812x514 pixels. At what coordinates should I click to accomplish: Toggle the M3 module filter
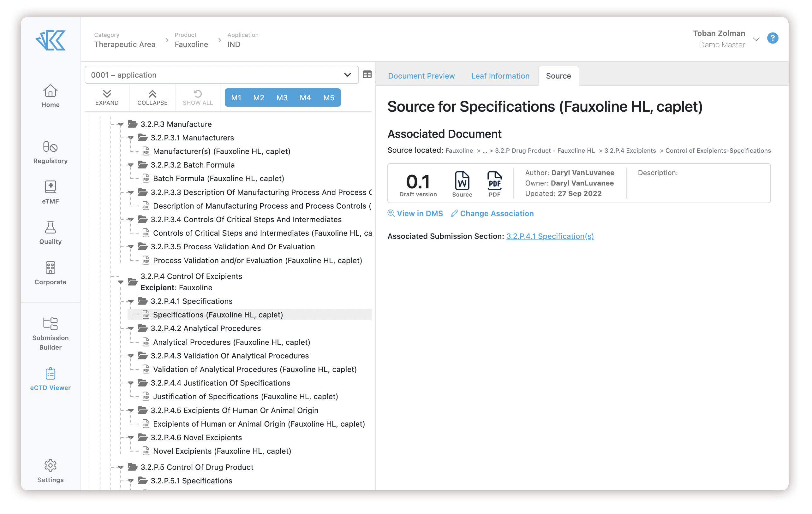[282, 97]
